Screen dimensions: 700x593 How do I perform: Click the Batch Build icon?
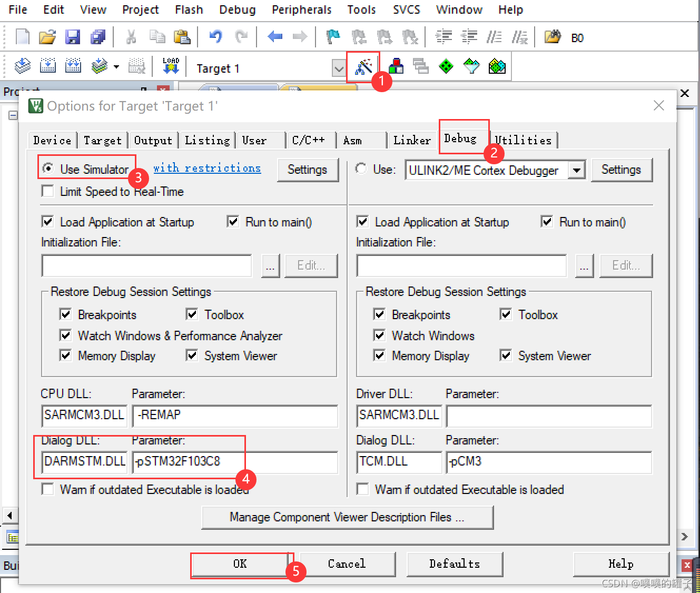point(99,66)
